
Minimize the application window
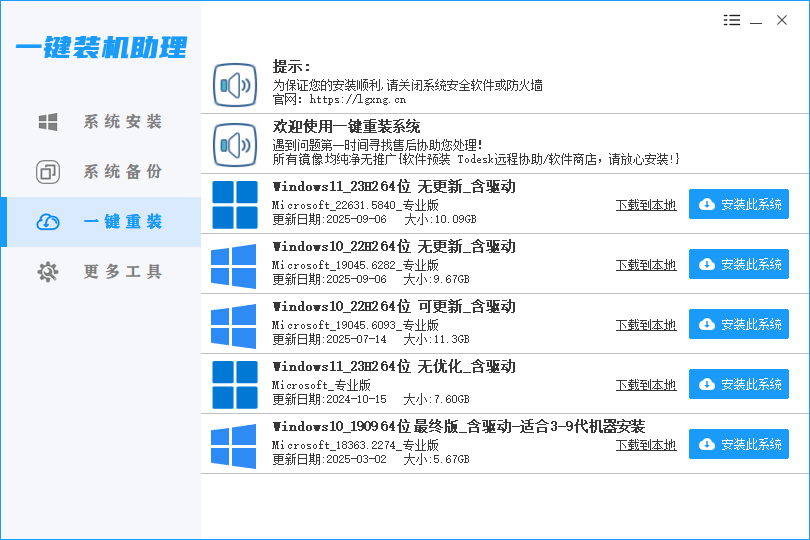(757, 20)
